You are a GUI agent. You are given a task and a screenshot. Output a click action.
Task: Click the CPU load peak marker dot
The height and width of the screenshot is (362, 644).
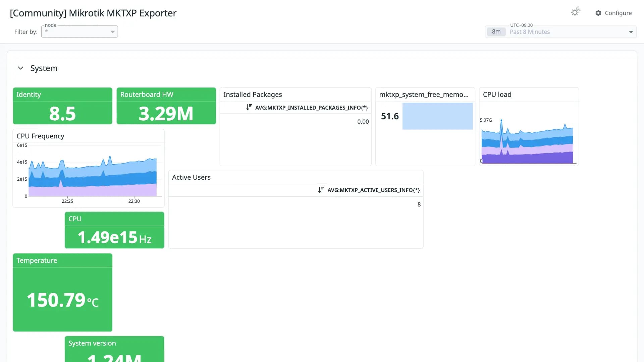[501, 120]
